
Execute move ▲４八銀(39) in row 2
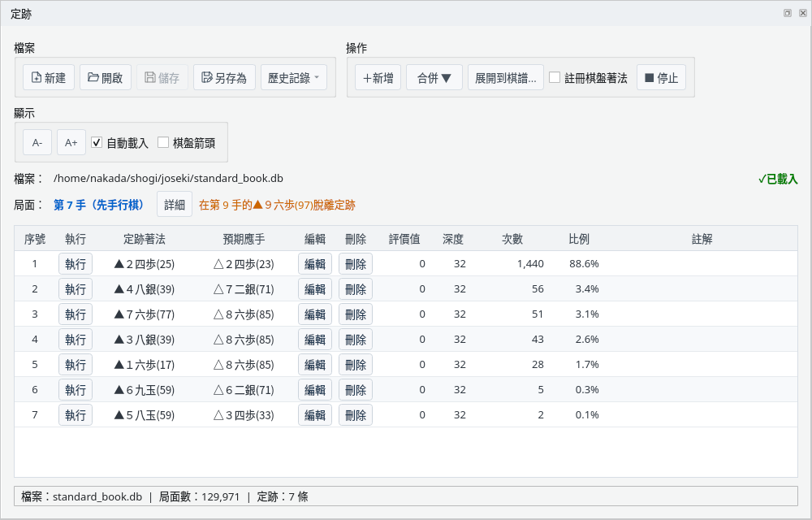tap(76, 289)
